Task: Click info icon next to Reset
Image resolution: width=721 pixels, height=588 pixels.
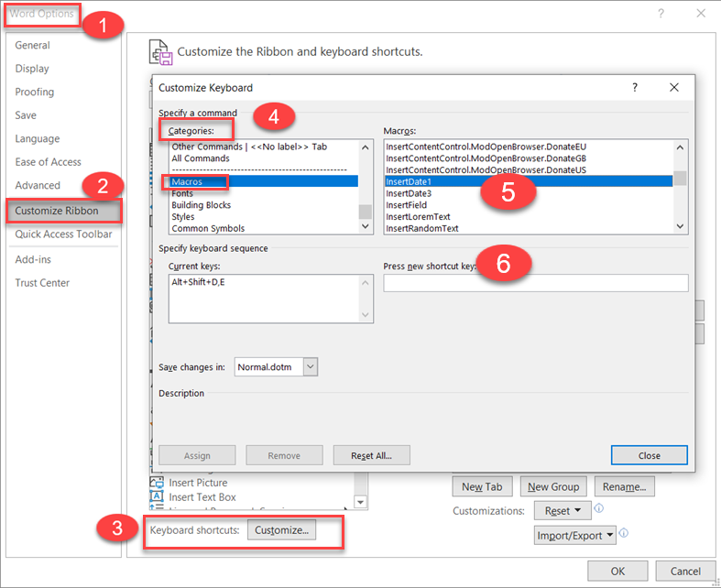Action: (598, 508)
